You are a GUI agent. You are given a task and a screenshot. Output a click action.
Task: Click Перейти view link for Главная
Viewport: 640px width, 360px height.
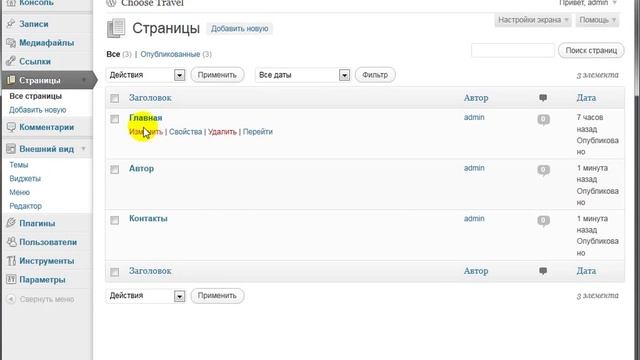[258, 132]
